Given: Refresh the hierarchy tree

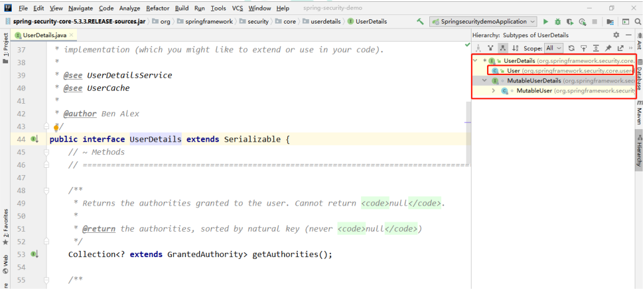Looking at the screenshot, I should [571, 48].
